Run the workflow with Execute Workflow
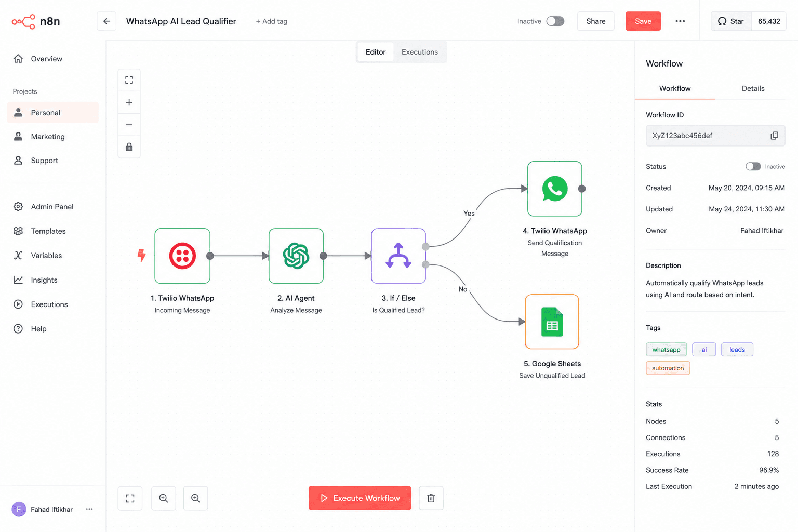Viewport: 798px width, 532px height. (360, 498)
